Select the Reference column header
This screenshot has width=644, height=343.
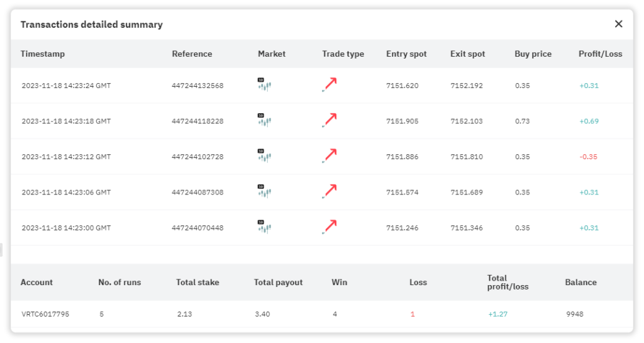coord(192,54)
